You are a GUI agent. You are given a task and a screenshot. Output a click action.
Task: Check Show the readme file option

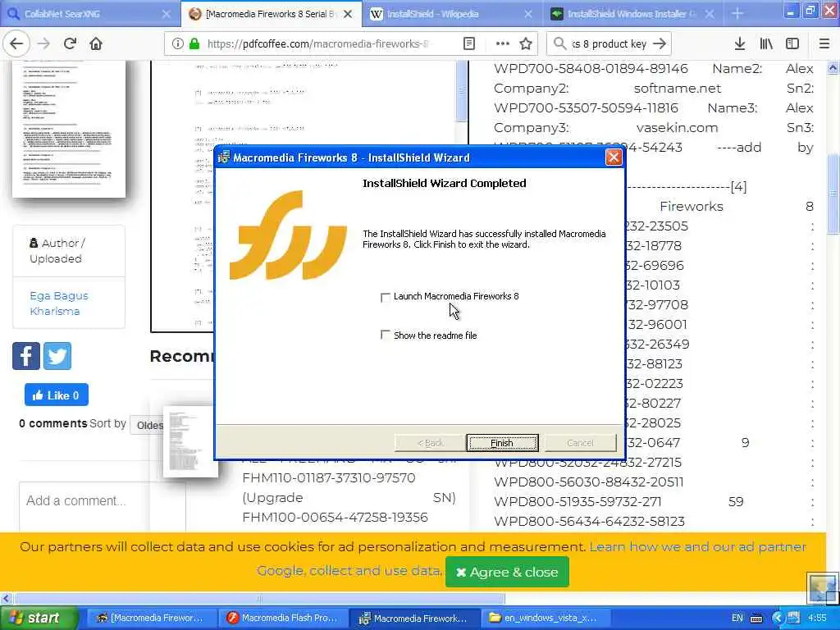tap(385, 335)
